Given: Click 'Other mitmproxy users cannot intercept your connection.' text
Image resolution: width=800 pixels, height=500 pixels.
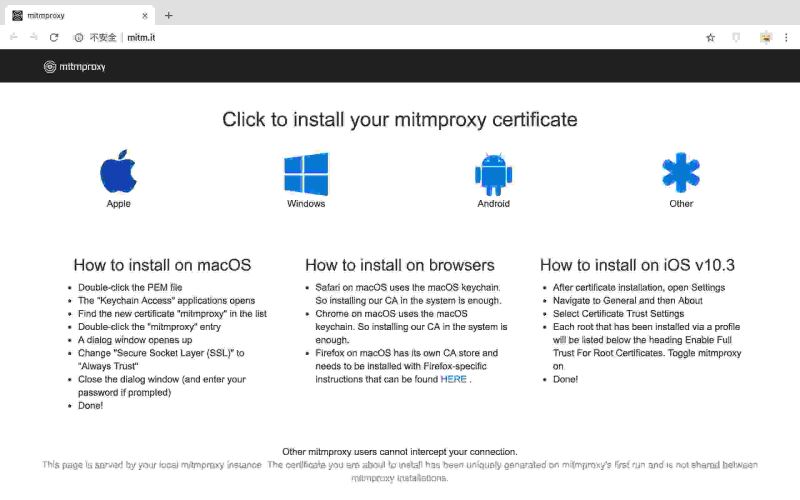Looking at the screenshot, I should click(x=399, y=452).
